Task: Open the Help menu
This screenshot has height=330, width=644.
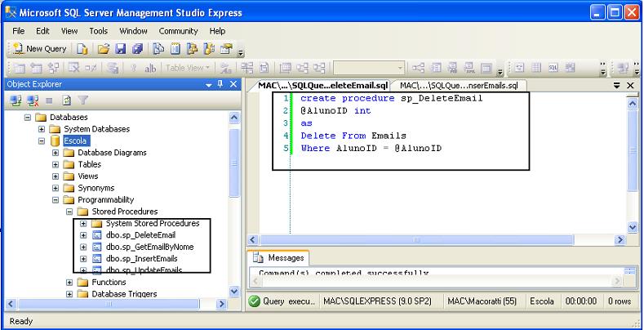Action: point(217,31)
